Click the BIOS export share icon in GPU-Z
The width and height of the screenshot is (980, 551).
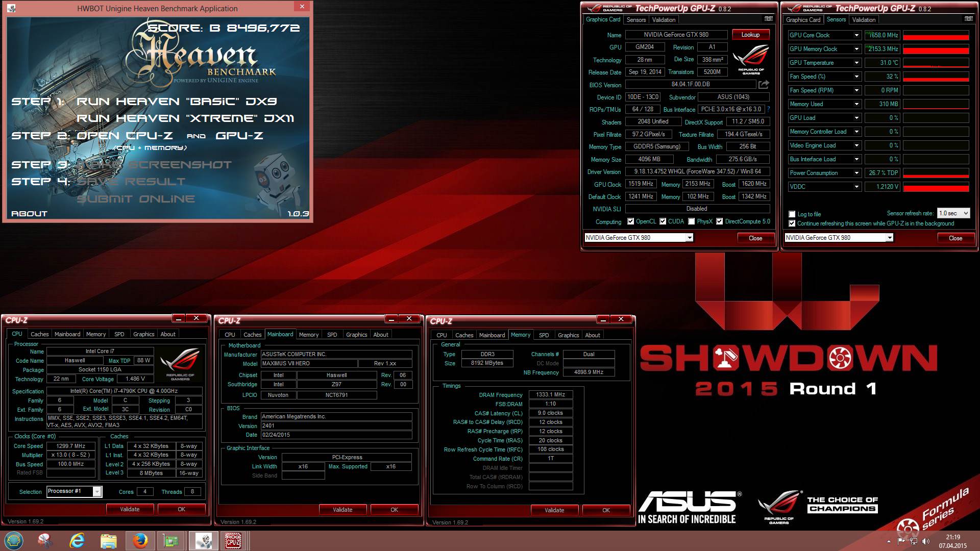click(x=764, y=84)
